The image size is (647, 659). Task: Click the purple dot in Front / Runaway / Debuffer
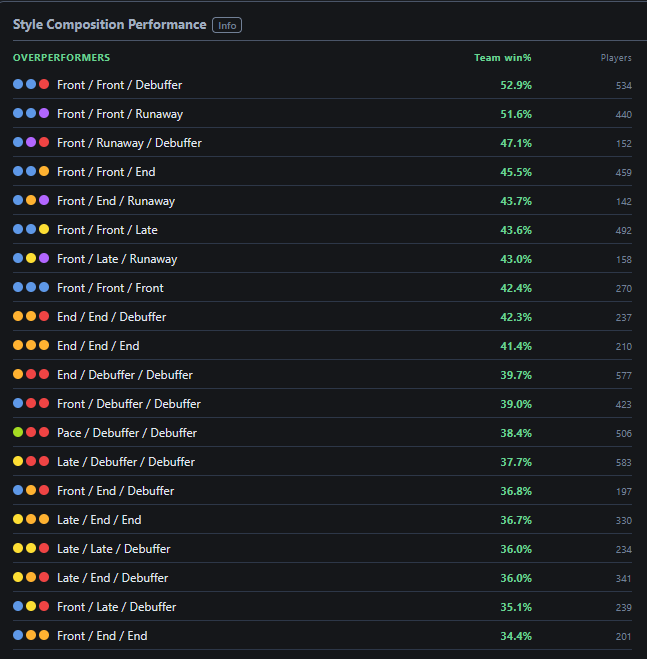tap(31, 142)
